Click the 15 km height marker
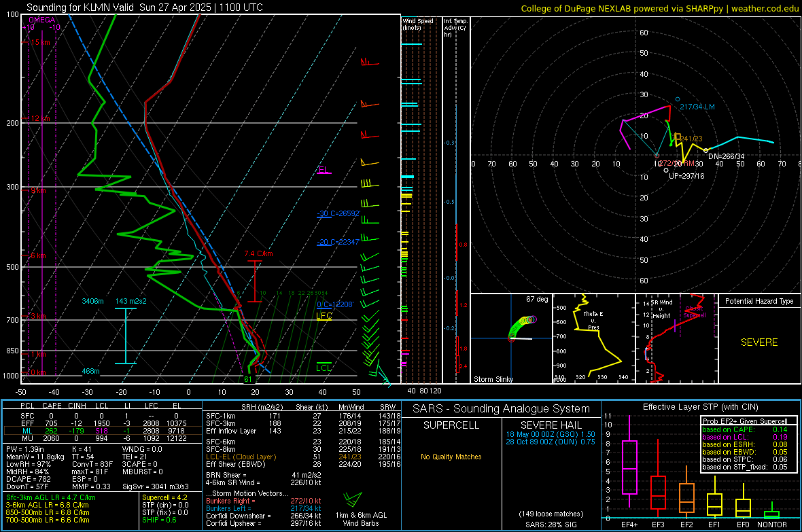The width and height of the screenshot is (802, 532). tap(40, 42)
